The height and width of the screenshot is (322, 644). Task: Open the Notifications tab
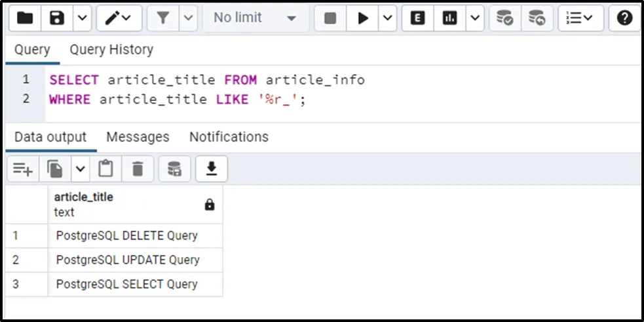coord(229,137)
